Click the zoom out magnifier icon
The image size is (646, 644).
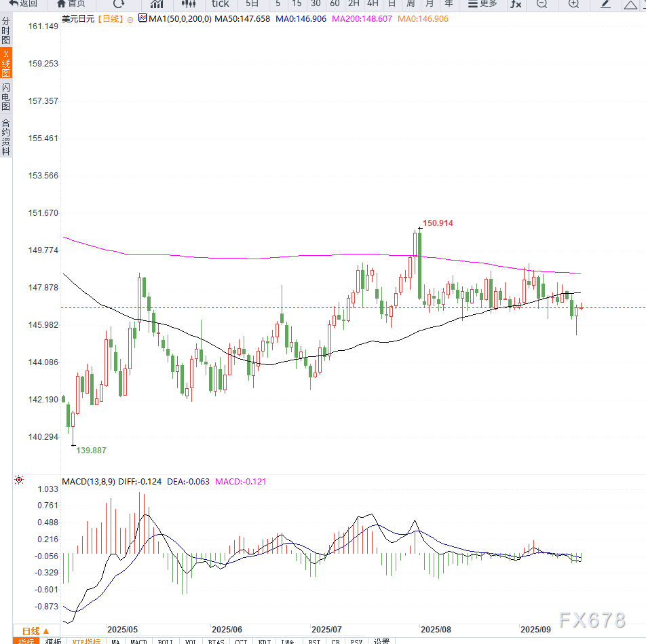(x=540, y=5)
